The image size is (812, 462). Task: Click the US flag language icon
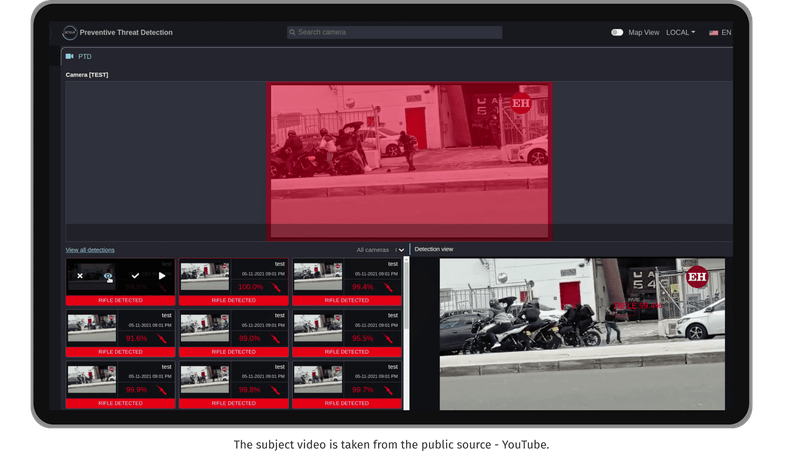714,33
